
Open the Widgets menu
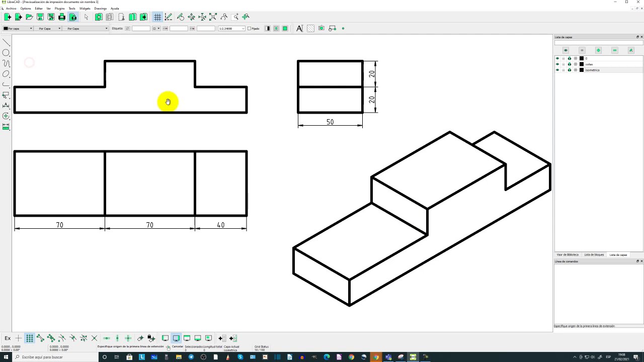coord(85,9)
